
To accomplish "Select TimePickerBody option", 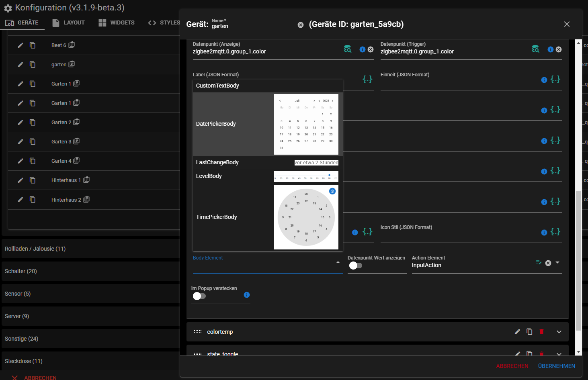I will click(268, 217).
